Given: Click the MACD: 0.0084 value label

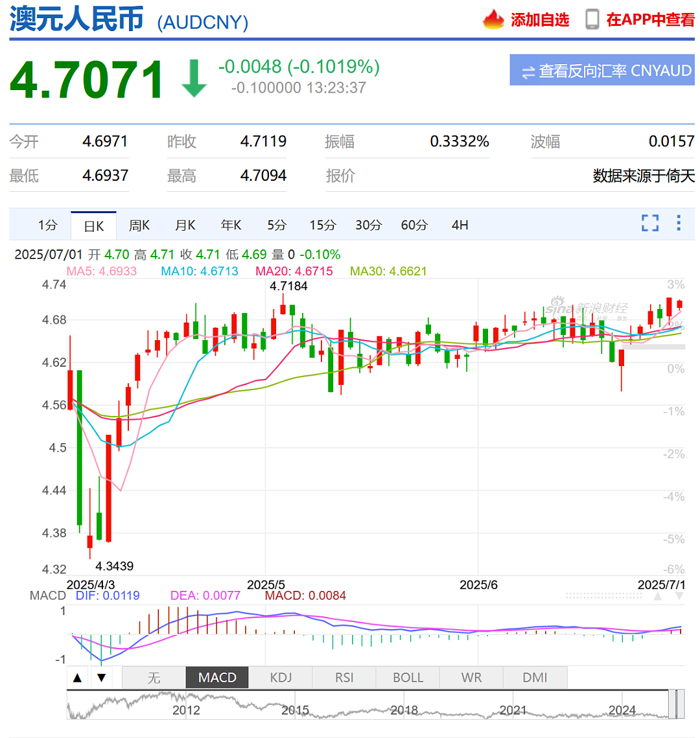Looking at the screenshot, I should (x=305, y=596).
